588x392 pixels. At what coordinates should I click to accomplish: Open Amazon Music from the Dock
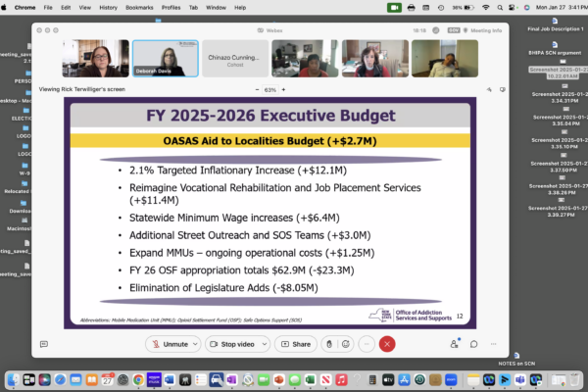[x=154, y=380]
